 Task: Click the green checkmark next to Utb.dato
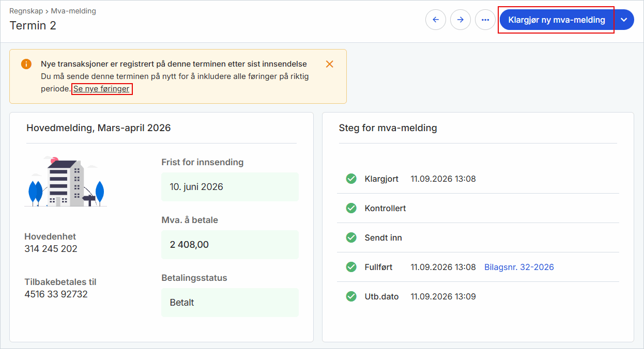tap(351, 296)
